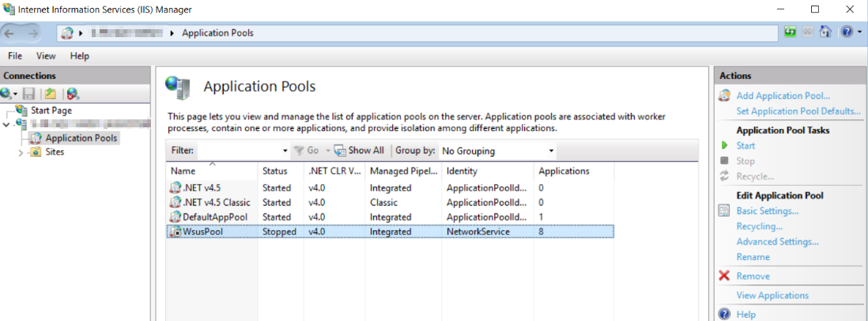Click Application Pools in the address breadcrumb
868x321 pixels.
[217, 33]
